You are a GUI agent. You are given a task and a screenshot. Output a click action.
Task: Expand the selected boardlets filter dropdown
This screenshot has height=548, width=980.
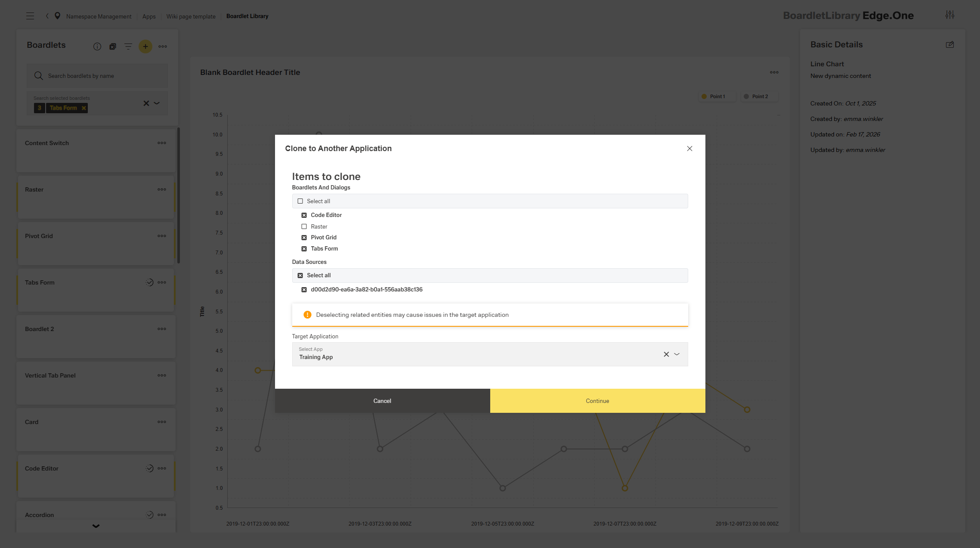pos(157,103)
